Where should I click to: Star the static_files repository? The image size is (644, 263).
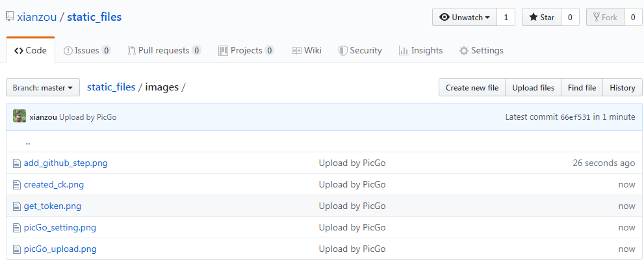point(541,18)
